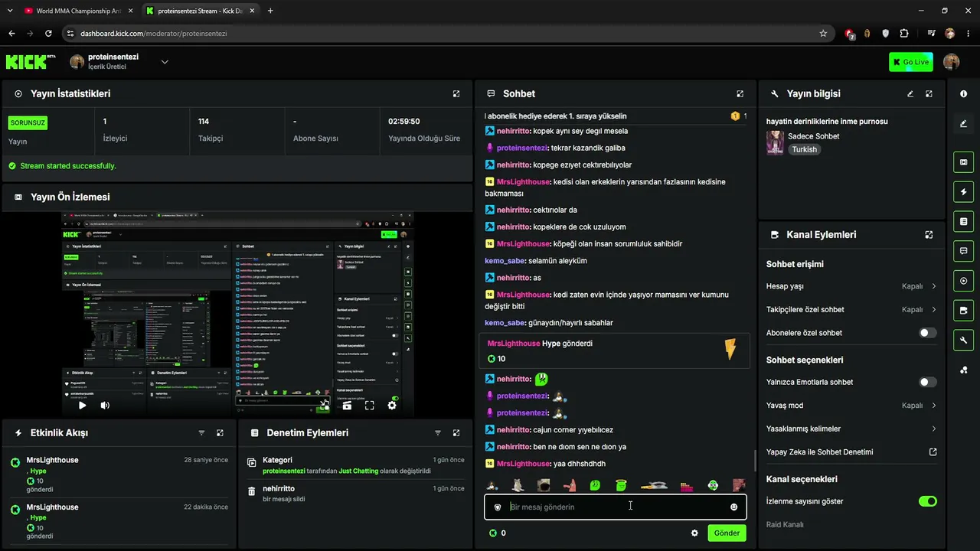Click the MrsLighthouse Hype gönderdi chat notice
980x551 pixels.
click(x=614, y=351)
